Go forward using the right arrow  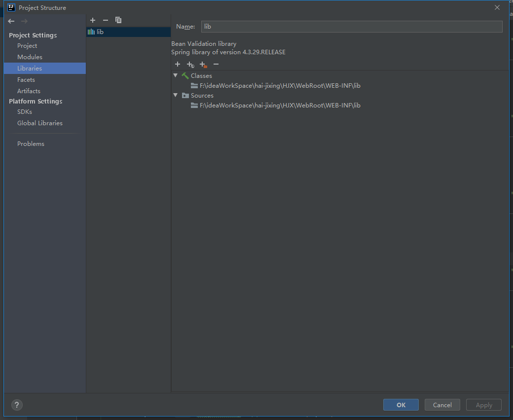click(24, 21)
